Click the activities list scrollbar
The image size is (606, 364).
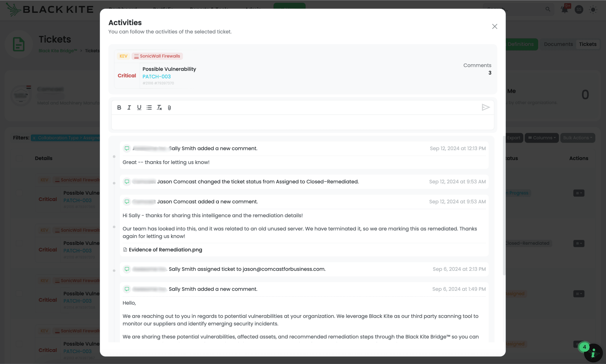pos(504,205)
